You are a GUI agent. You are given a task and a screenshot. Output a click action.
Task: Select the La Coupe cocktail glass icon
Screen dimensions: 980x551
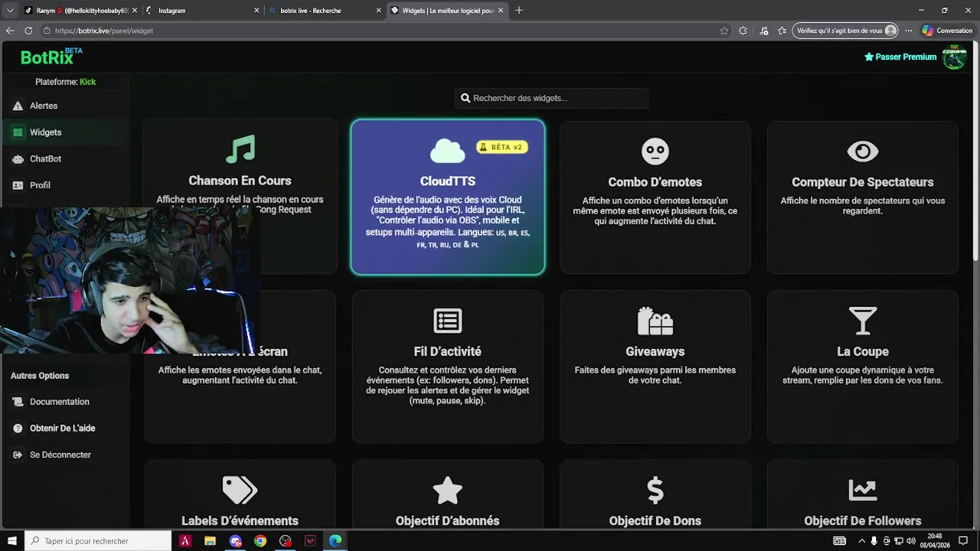point(863,321)
